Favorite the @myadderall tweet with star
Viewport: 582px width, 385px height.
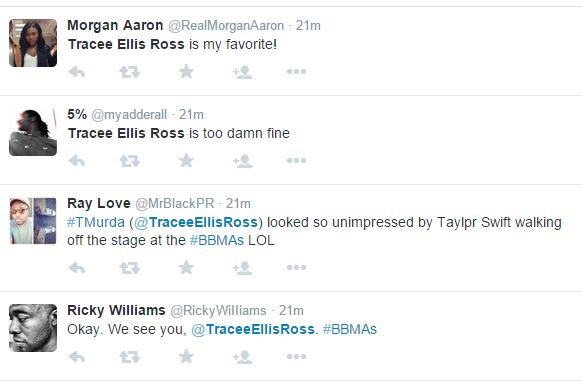[x=186, y=161]
